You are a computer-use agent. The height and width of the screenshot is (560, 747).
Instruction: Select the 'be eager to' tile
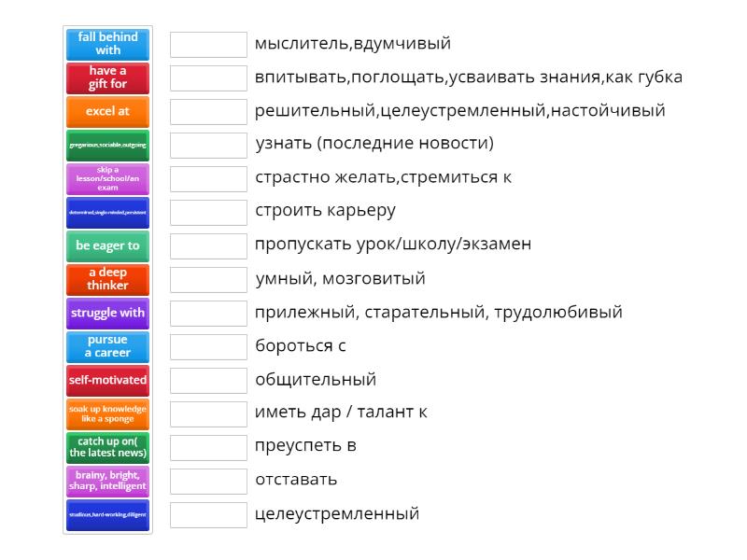(107, 246)
